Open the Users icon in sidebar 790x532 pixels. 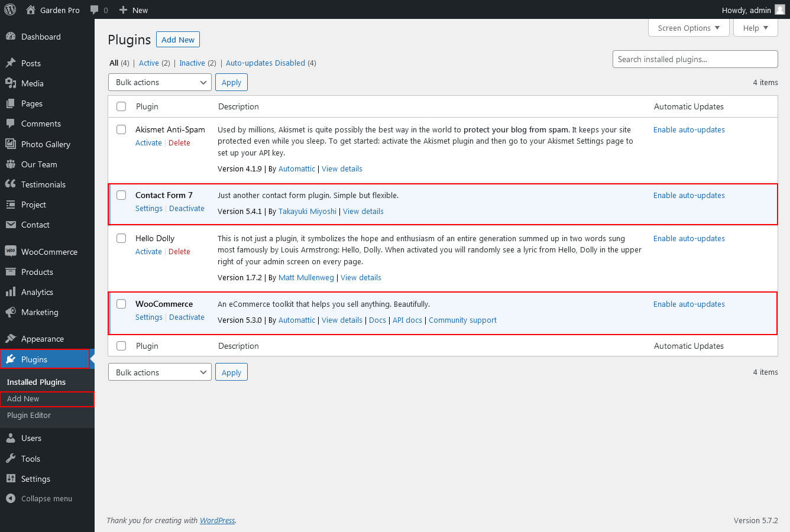10,438
